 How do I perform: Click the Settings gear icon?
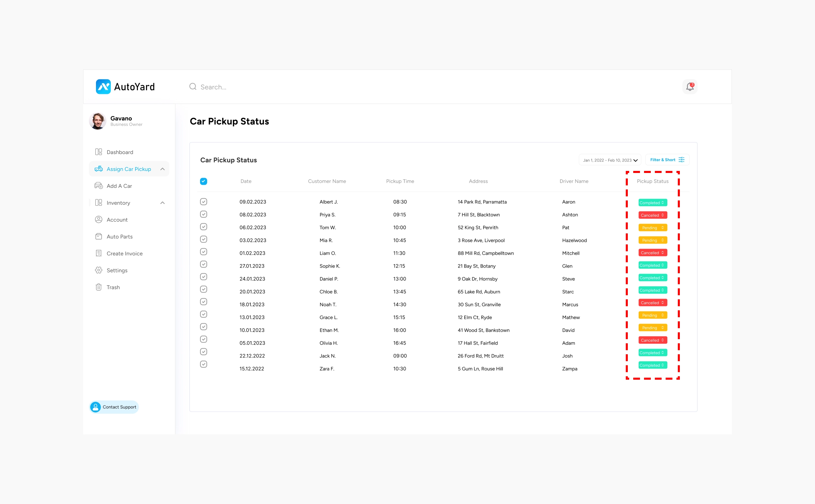click(x=99, y=270)
